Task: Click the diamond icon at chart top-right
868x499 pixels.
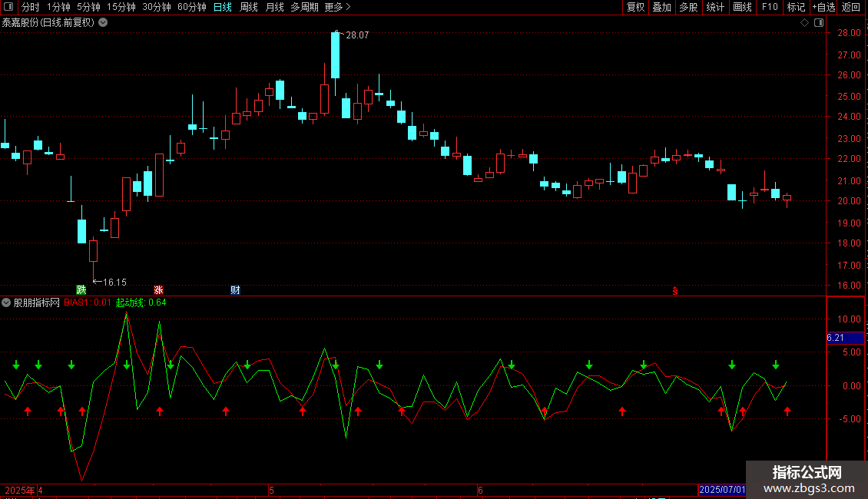Action: pos(804,23)
